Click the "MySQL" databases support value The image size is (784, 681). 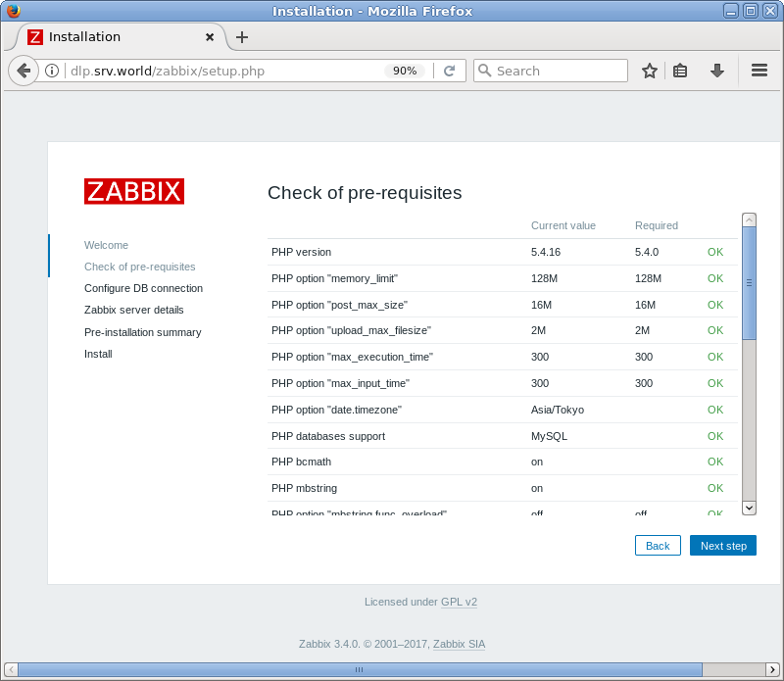point(549,436)
